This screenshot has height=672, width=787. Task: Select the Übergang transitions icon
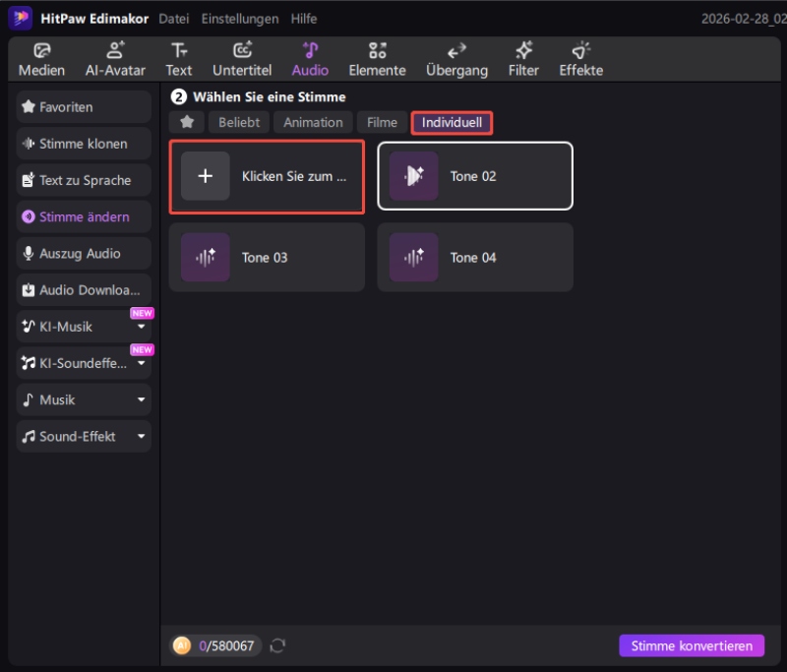(x=456, y=51)
